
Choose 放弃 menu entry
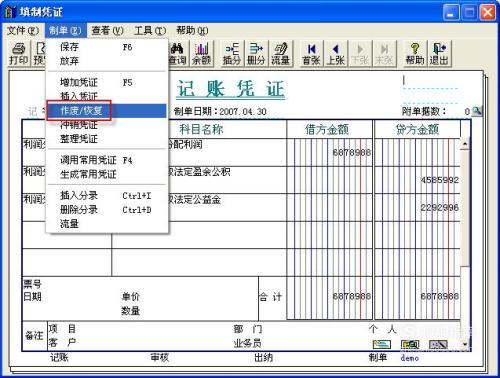pyautogui.click(x=107, y=61)
